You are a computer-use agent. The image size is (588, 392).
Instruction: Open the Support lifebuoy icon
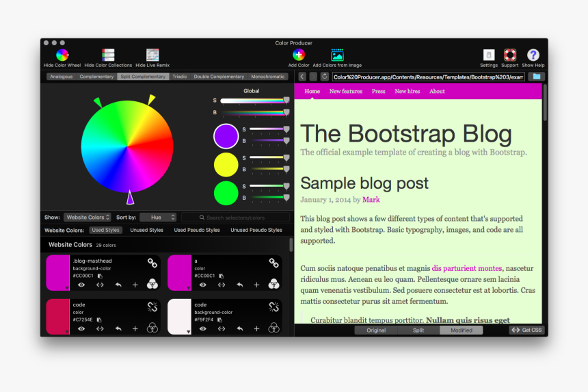click(509, 55)
